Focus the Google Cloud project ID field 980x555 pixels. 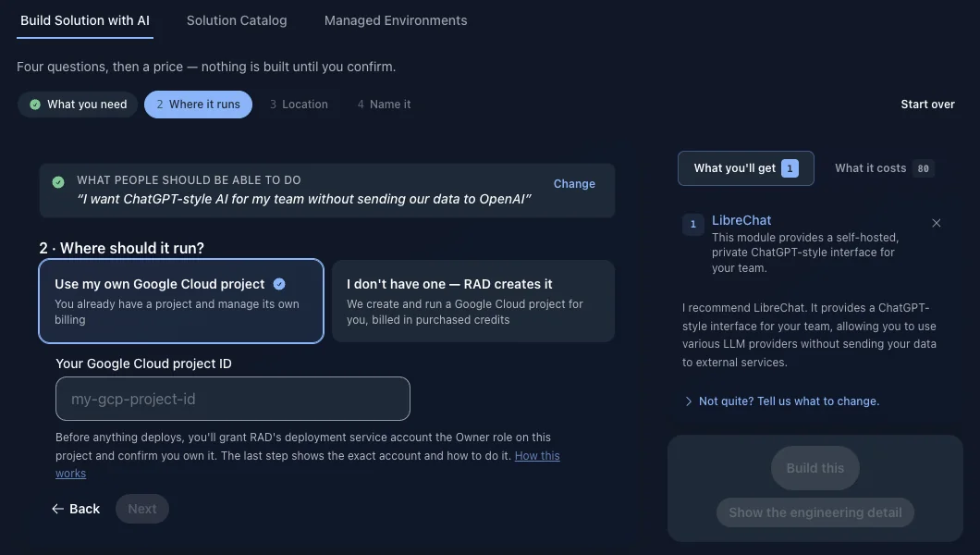[x=232, y=399]
